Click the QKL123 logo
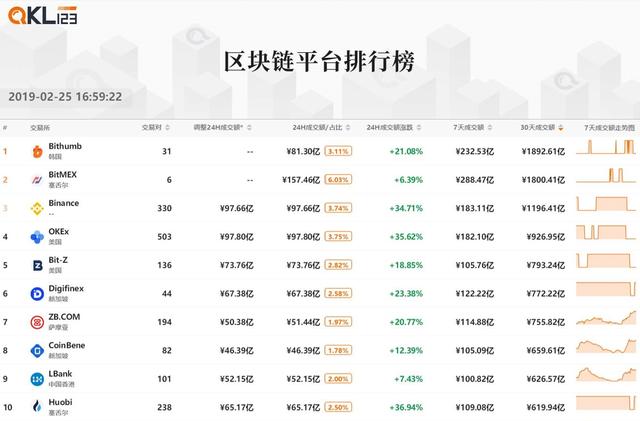Image resolution: width=640 pixels, height=421 pixels. pos(42,16)
